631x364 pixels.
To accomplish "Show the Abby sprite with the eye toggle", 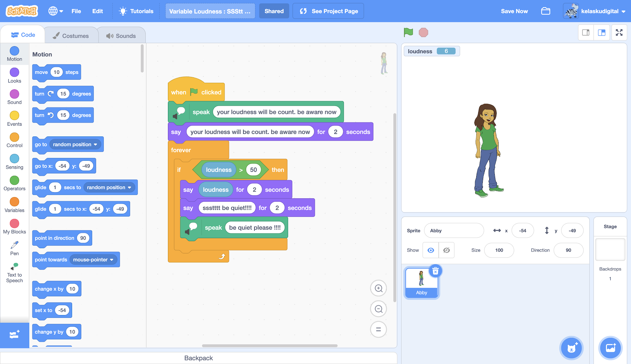I will pyautogui.click(x=430, y=250).
